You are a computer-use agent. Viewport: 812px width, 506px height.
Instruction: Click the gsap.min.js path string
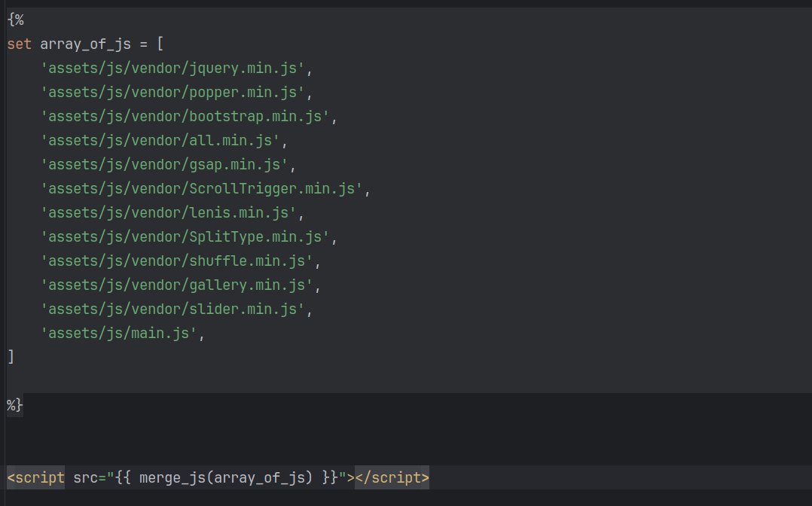coord(164,165)
